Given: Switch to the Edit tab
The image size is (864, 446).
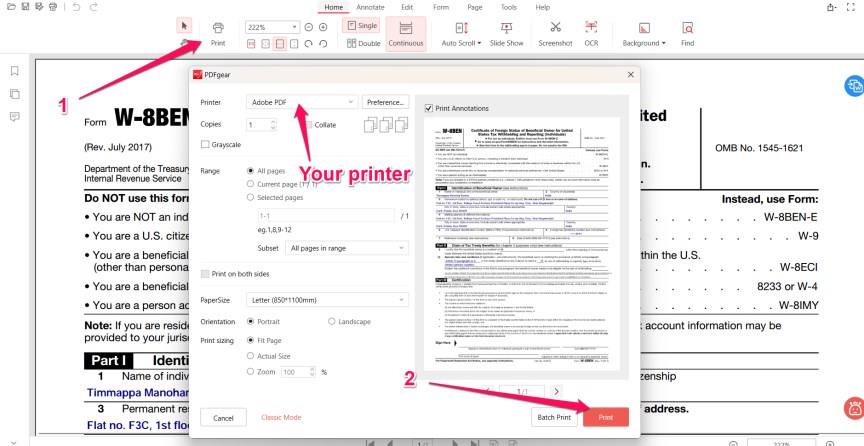Looking at the screenshot, I should coord(407,7).
